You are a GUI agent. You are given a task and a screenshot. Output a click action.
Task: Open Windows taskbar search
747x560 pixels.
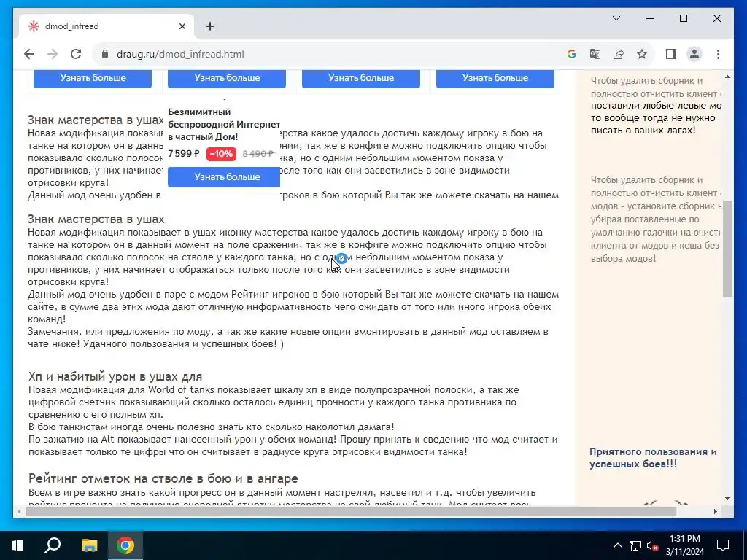[53, 545]
